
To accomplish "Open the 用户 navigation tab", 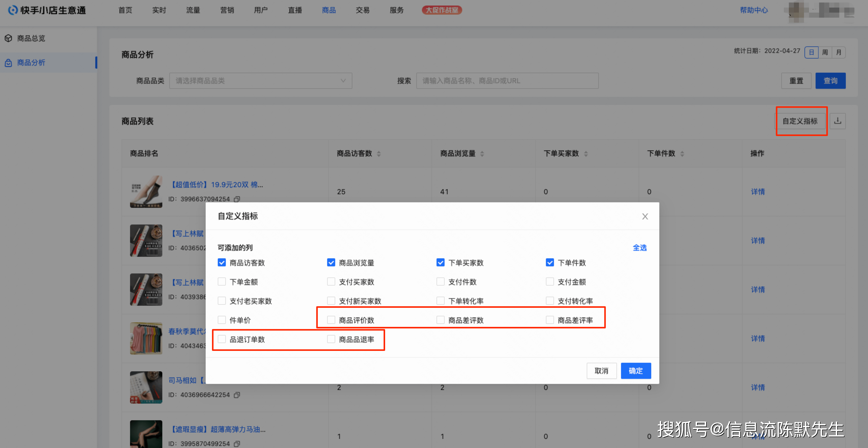I will tap(261, 10).
